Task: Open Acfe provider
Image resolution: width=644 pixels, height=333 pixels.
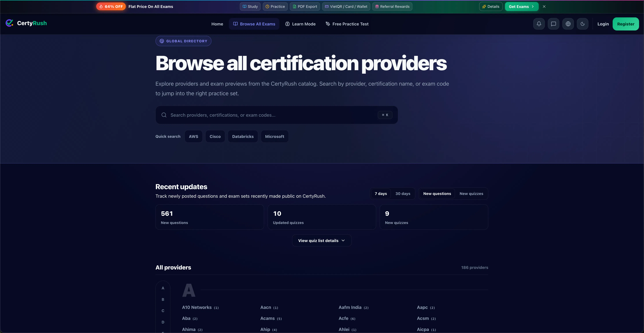Action: click(x=347, y=319)
